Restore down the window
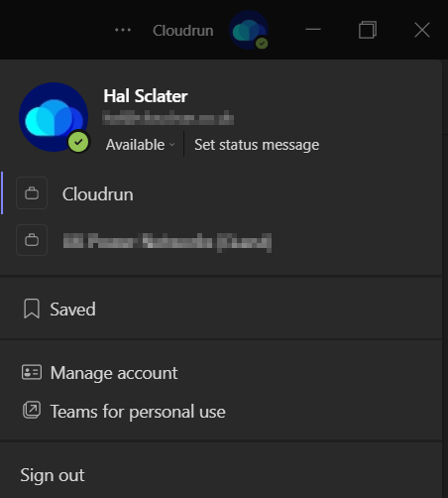Screen dimensions: 448x498 (x=368, y=30)
